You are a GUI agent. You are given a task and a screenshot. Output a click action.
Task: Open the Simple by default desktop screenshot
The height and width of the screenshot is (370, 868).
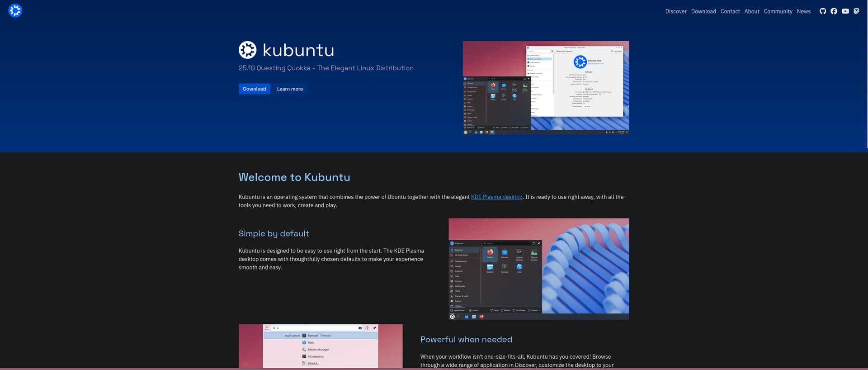[x=538, y=269]
